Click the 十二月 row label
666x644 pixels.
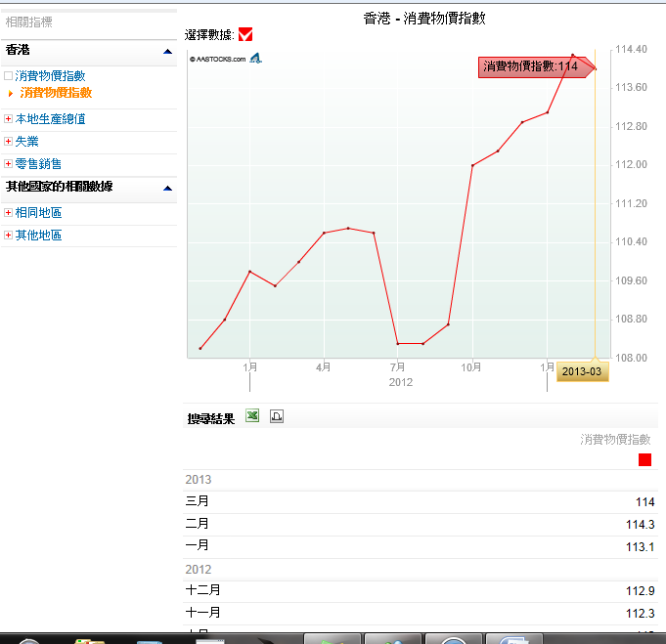coord(203,589)
